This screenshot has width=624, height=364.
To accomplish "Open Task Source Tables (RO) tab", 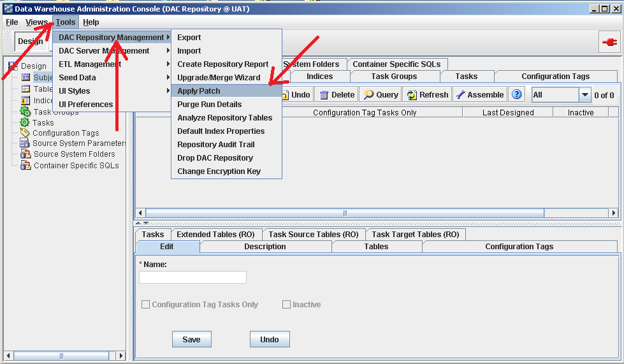I will (x=314, y=235).
